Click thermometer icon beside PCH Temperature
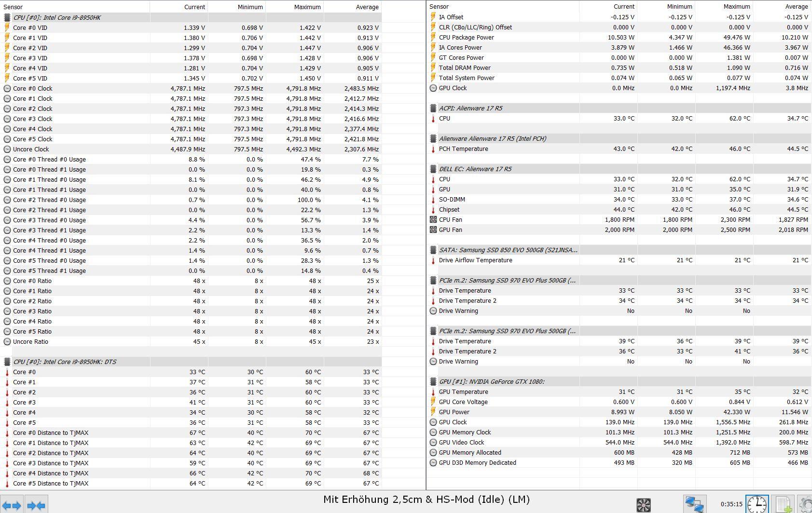 tap(433, 149)
